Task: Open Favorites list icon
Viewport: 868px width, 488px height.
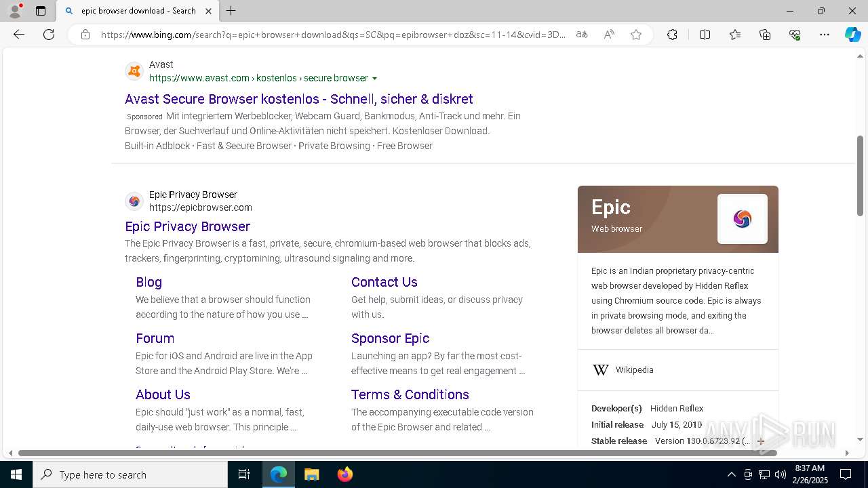Action: click(735, 35)
